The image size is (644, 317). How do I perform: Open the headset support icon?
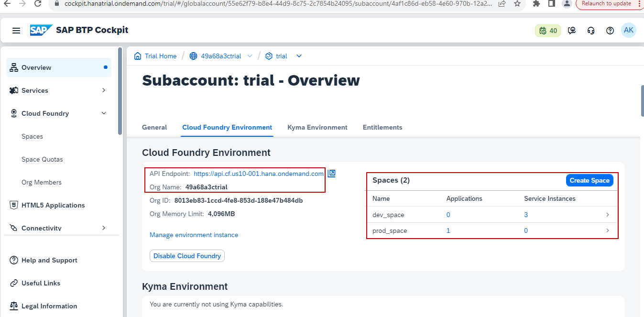coord(591,31)
